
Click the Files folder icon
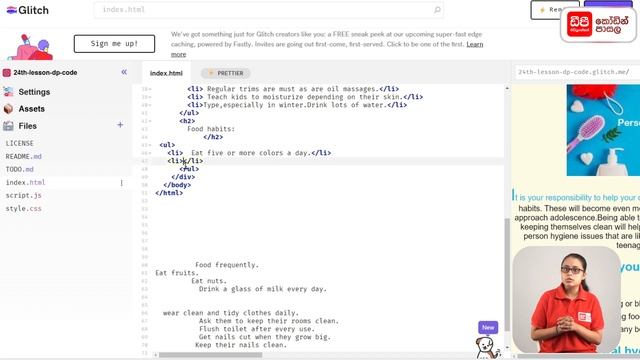click(x=8, y=126)
